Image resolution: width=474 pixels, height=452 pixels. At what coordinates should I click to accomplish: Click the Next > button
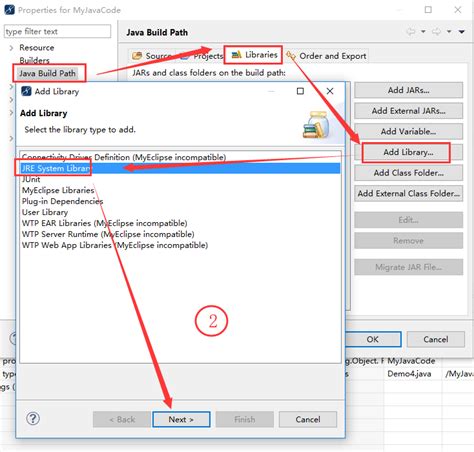pos(181,419)
